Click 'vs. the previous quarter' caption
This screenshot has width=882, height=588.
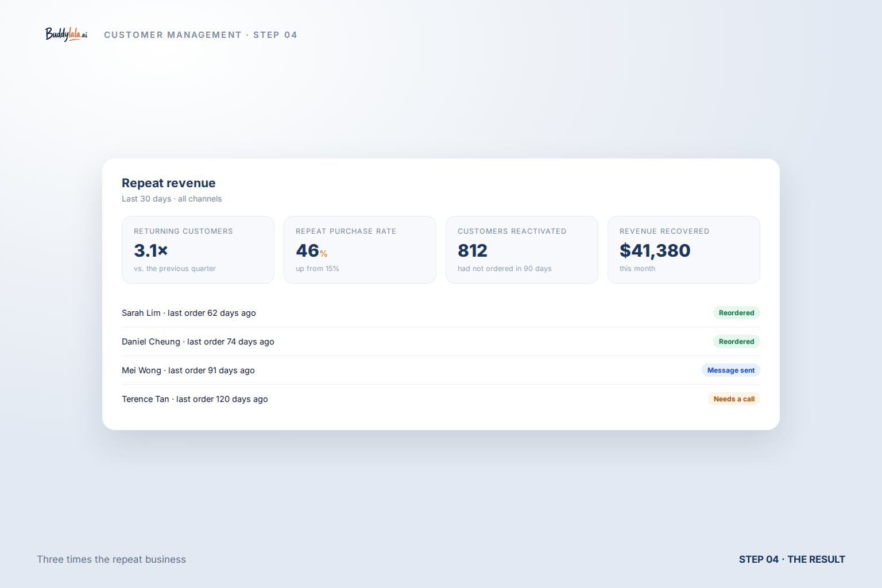point(175,269)
